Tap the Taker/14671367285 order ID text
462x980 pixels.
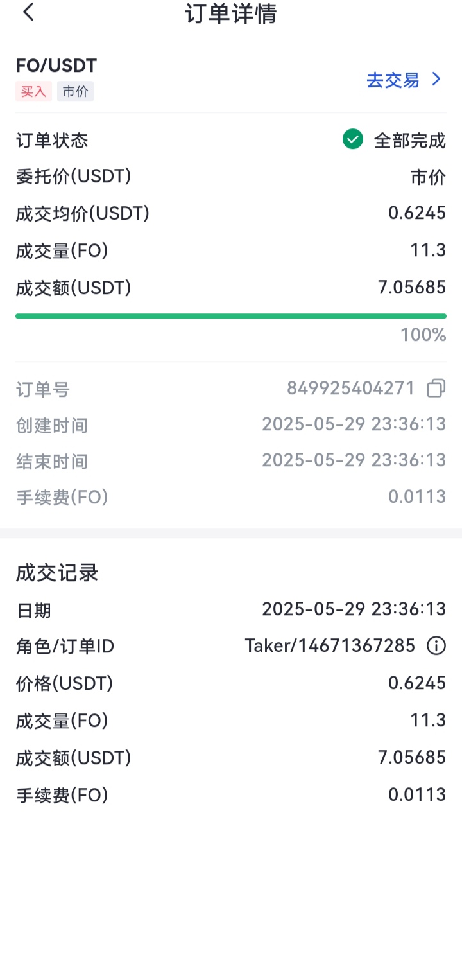[x=330, y=645]
